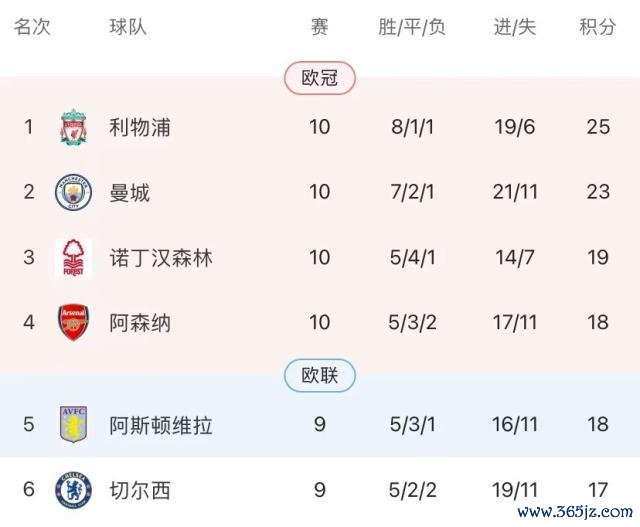Select 诺丁汉森林 team name
Image resolution: width=640 pixels, height=527 pixels.
[161, 258]
